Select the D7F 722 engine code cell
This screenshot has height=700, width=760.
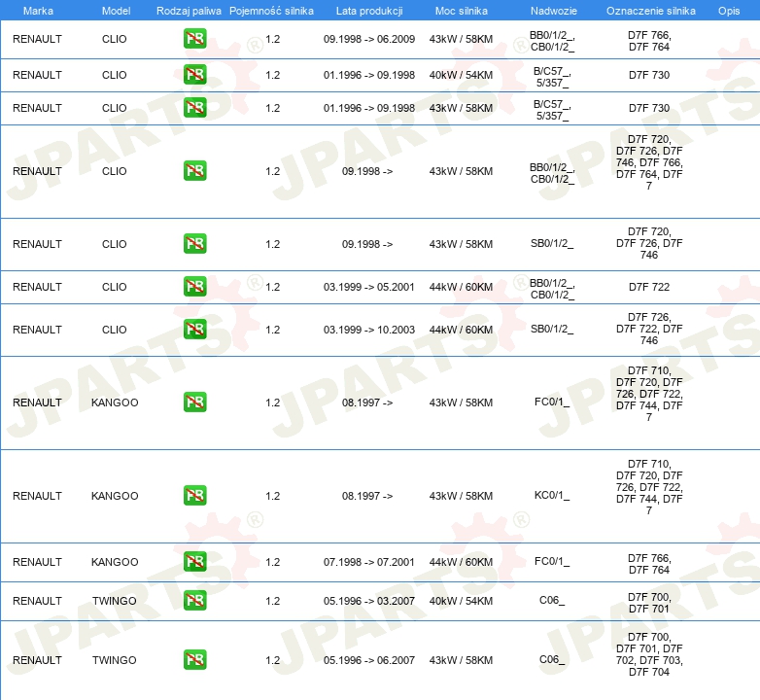pyautogui.click(x=648, y=287)
